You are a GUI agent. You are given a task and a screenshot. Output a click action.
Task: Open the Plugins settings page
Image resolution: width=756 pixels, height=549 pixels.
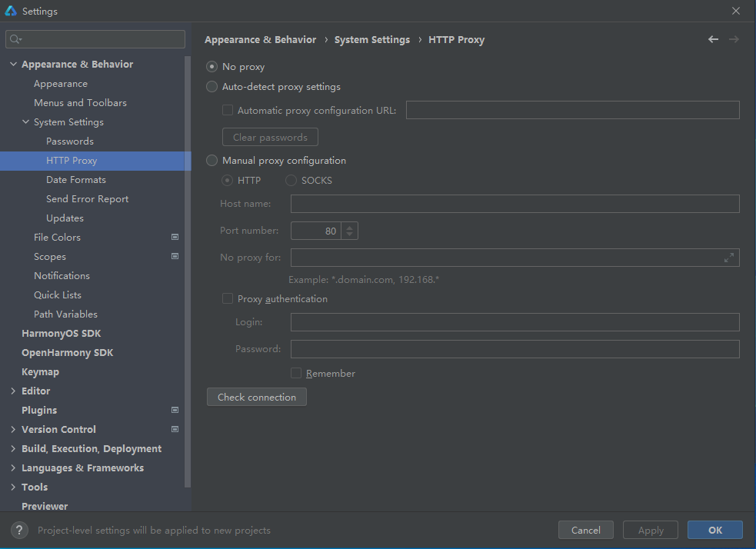pos(39,410)
